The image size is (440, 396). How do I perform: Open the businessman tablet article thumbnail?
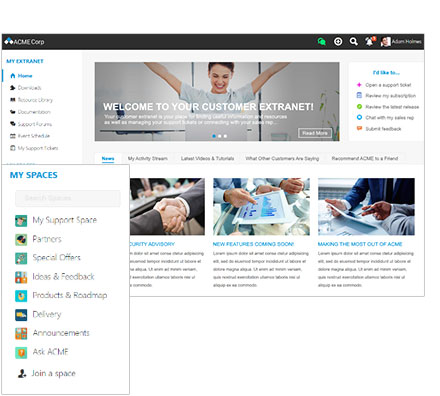tap(366, 207)
